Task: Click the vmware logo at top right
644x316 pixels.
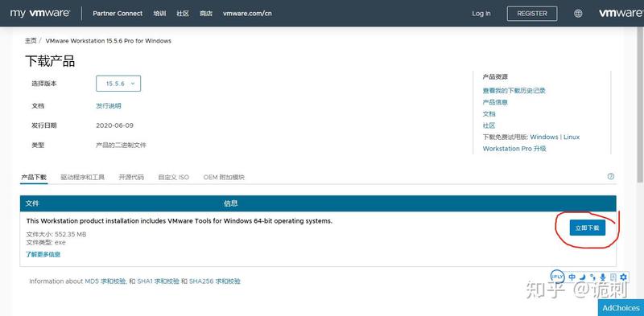Action: (621, 13)
